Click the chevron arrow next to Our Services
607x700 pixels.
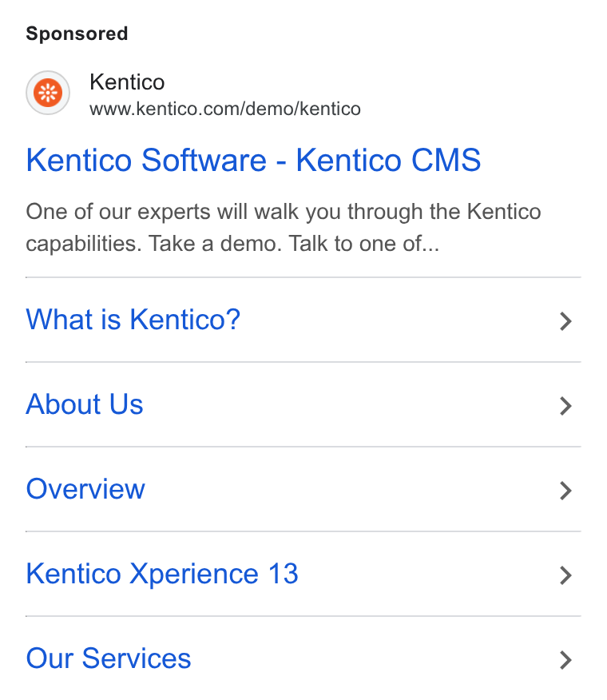565,660
